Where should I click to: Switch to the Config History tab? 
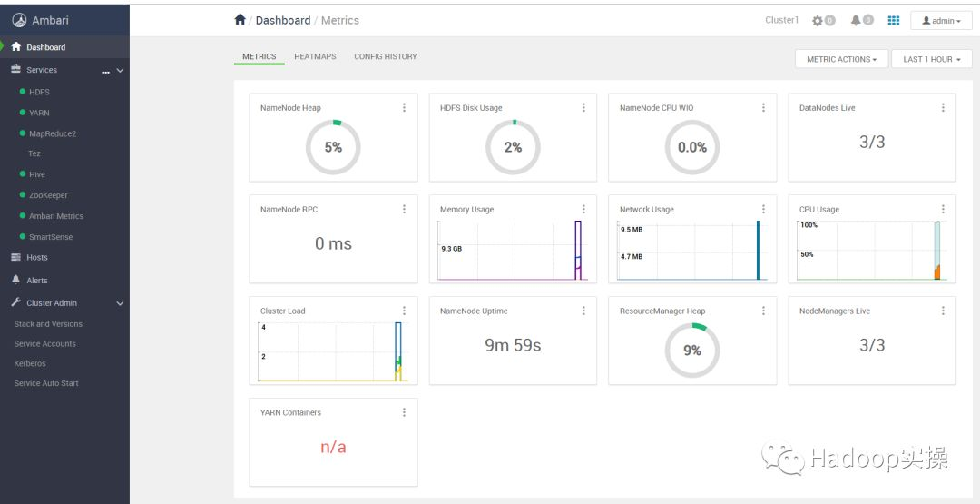click(386, 56)
